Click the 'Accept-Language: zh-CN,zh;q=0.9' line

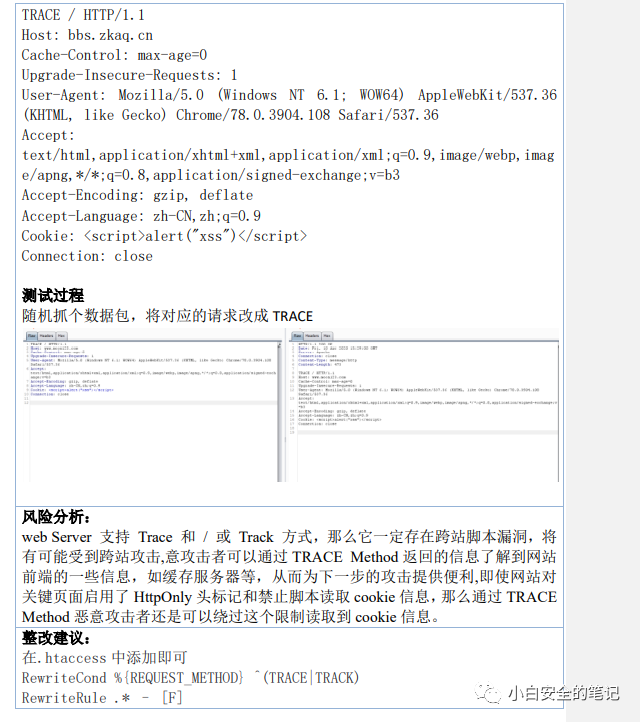pos(141,216)
